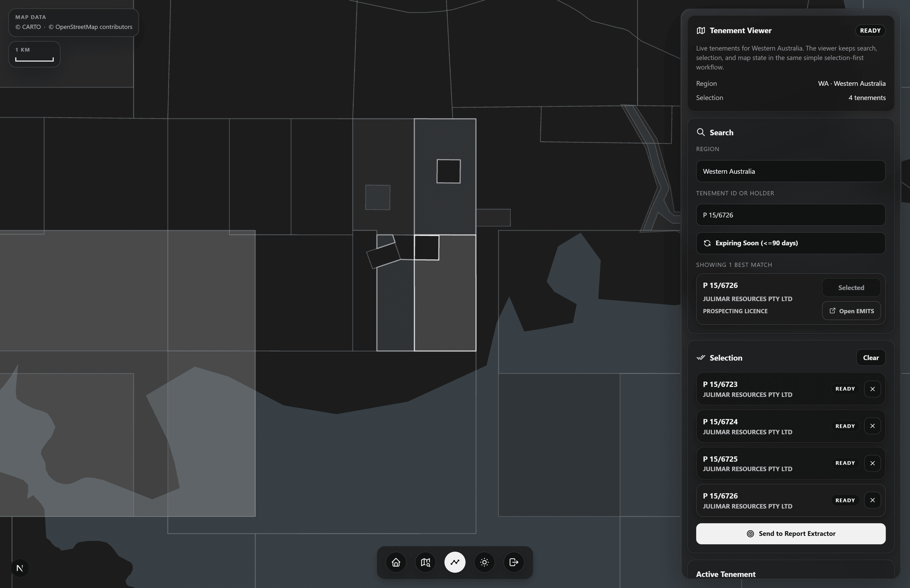This screenshot has width=910, height=588.
Task: Remove P 15/6724 from the selection
Action: tap(873, 426)
